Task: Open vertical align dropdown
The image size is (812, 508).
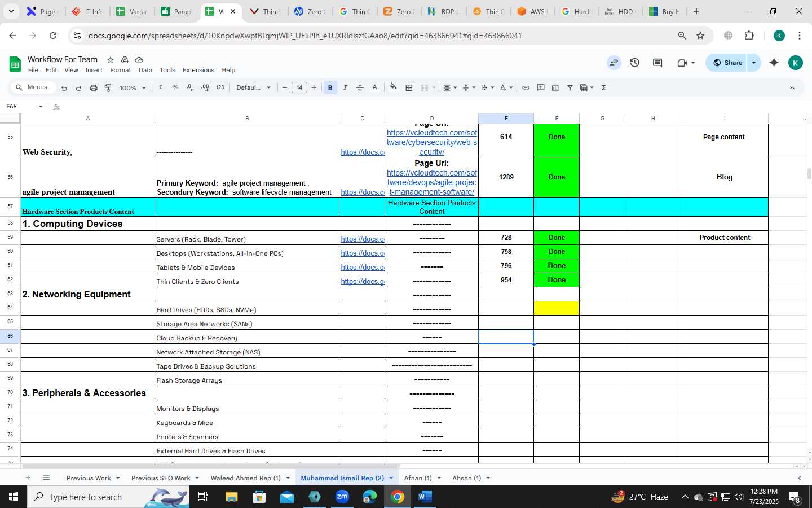Action: [469, 87]
